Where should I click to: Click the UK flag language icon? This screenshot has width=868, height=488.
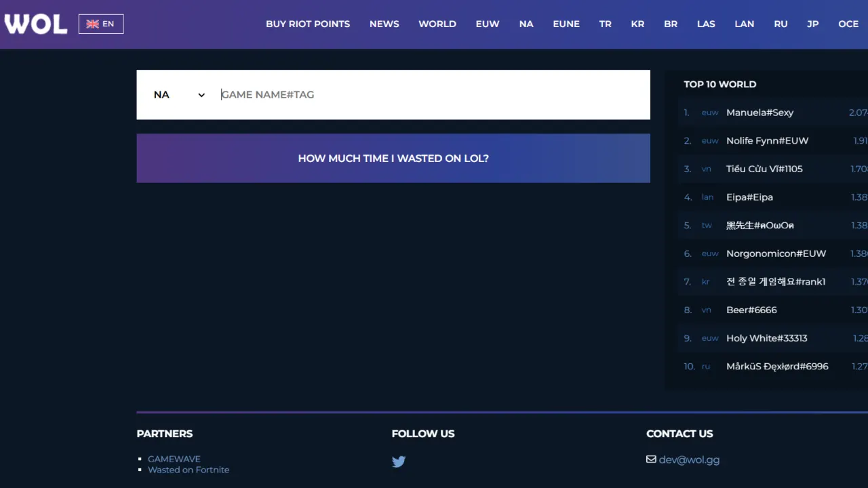tap(93, 24)
